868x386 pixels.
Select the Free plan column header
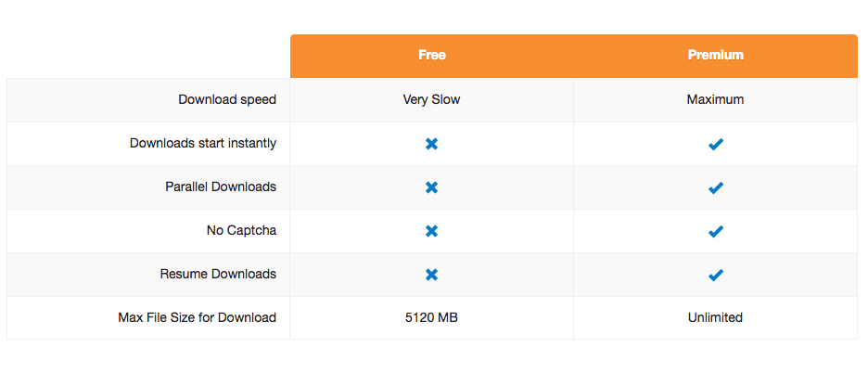[x=431, y=56]
